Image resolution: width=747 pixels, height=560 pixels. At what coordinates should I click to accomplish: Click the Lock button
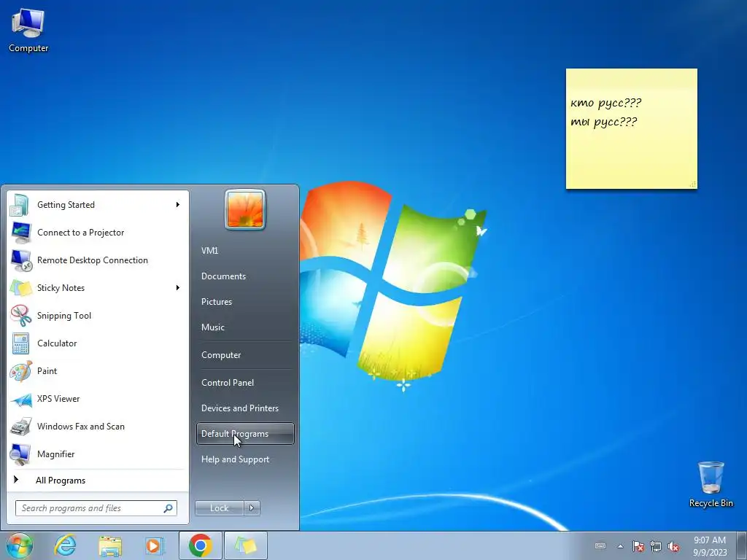point(219,508)
